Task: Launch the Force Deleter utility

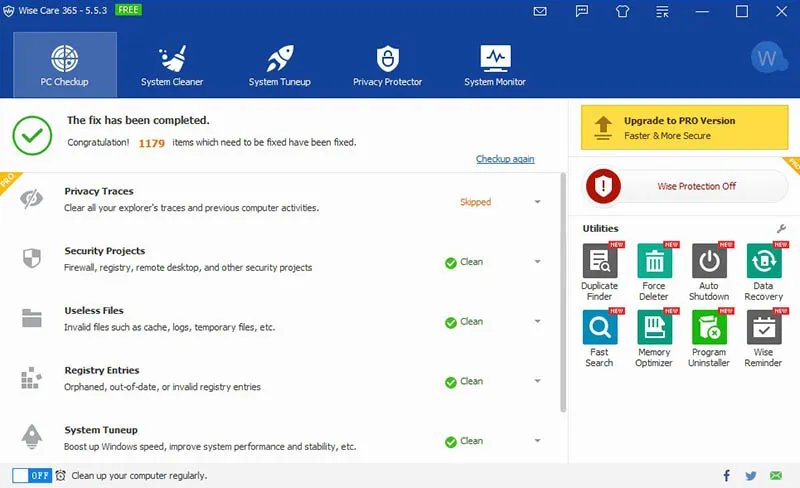Action: [x=654, y=262]
